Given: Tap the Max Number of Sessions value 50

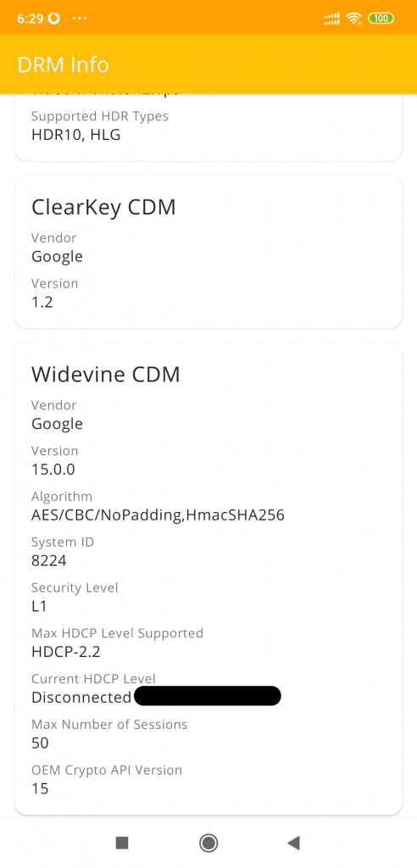Looking at the screenshot, I should [41, 743].
